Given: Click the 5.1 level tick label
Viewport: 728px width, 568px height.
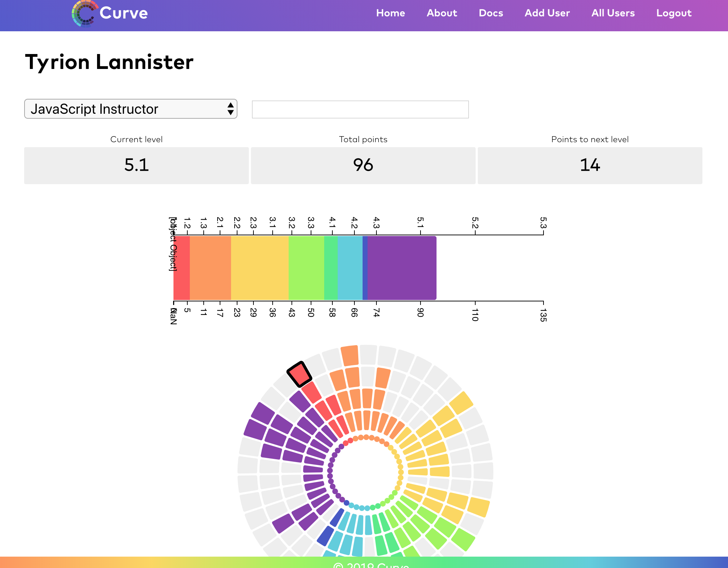Looking at the screenshot, I should (421, 223).
